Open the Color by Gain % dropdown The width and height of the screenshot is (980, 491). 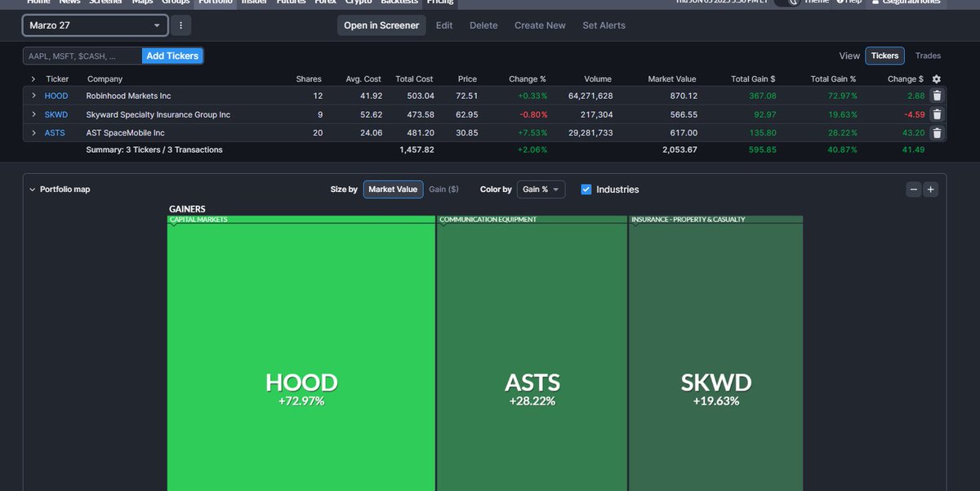pyautogui.click(x=541, y=190)
